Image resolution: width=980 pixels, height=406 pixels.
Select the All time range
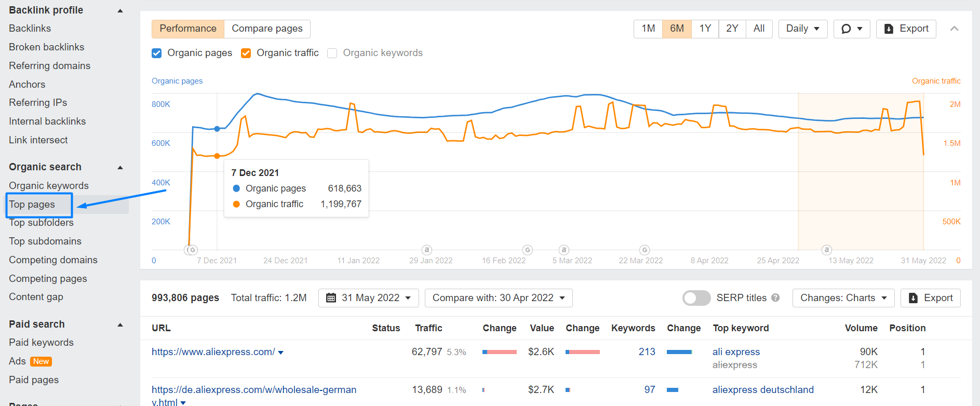pos(759,29)
